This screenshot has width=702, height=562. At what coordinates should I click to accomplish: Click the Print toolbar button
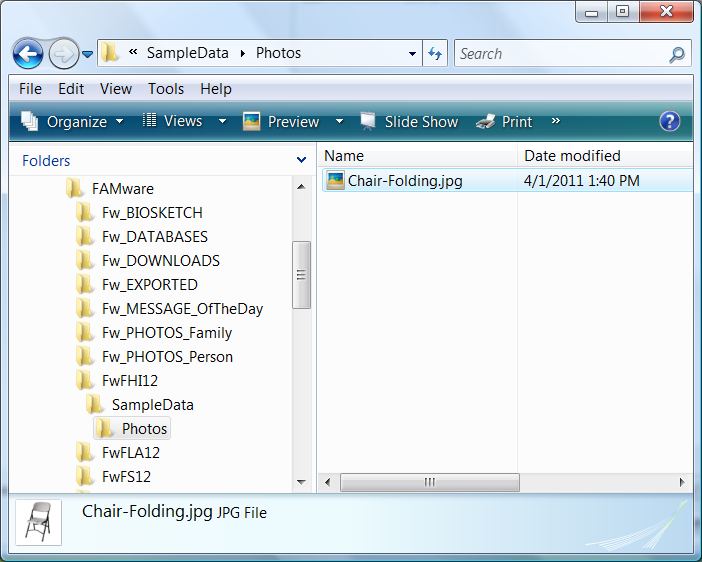pos(504,121)
